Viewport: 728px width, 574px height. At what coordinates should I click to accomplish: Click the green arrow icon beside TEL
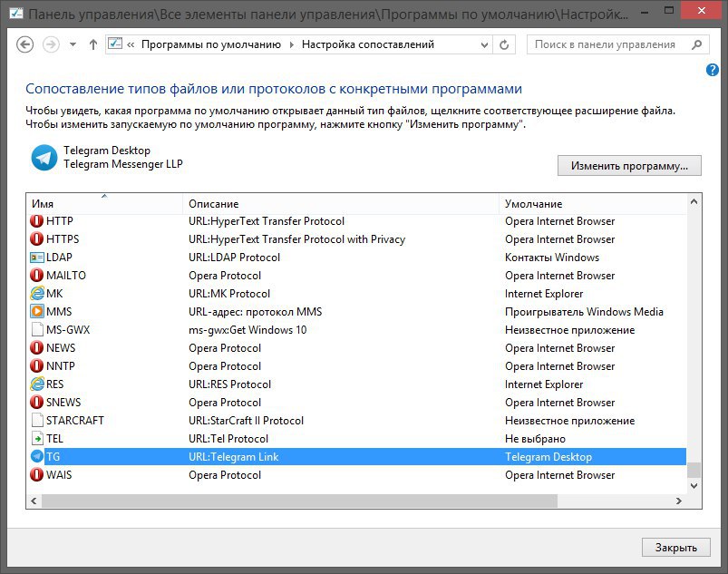pyautogui.click(x=36, y=438)
